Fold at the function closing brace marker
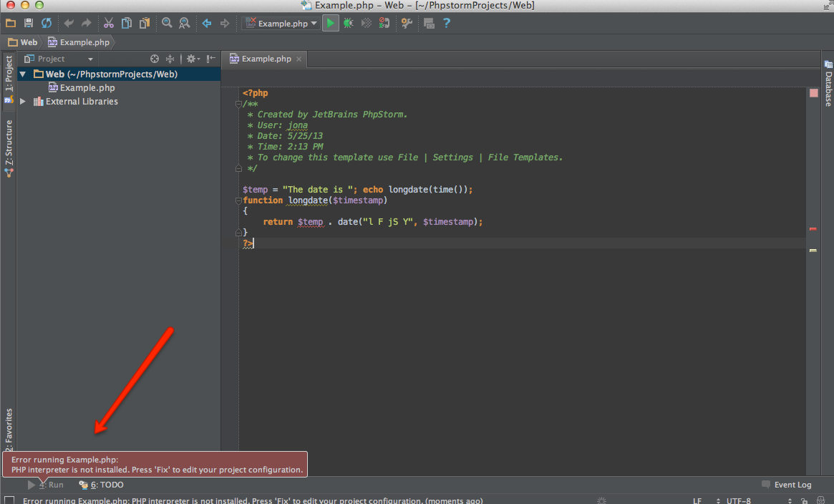 (x=238, y=233)
